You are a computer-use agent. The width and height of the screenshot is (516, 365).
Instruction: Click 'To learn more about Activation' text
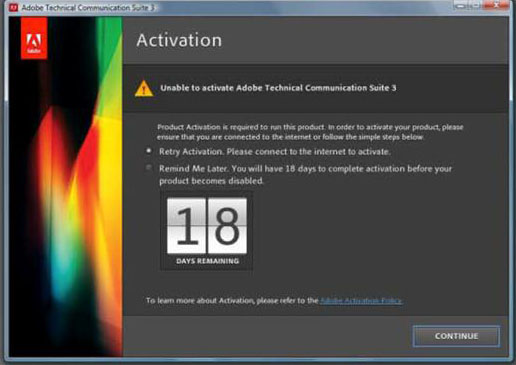(232, 301)
